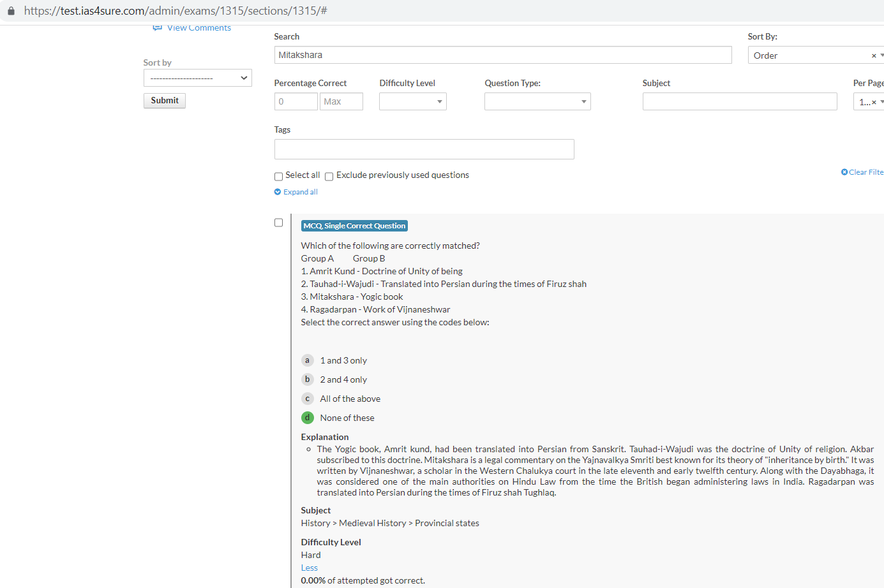The image size is (884, 588).
Task: Click the Clear Filter cross icon
Action: [844, 172]
